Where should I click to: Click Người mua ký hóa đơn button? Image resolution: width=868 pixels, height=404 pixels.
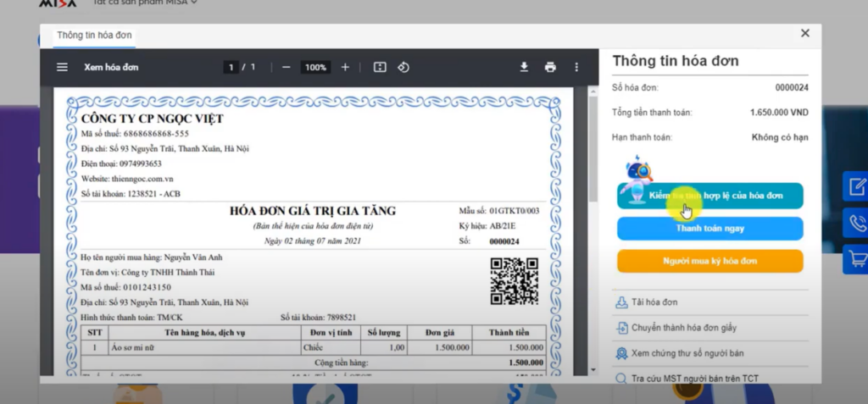(710, 261)
